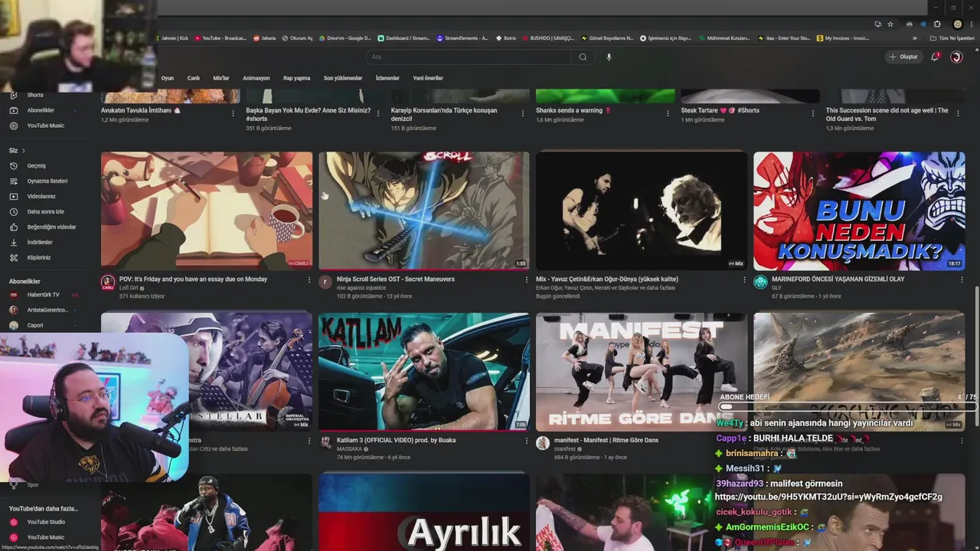This screenshot has height=551, width=980.
Task: Select the Oyun filter chip
Action: [x=167, y=78]
